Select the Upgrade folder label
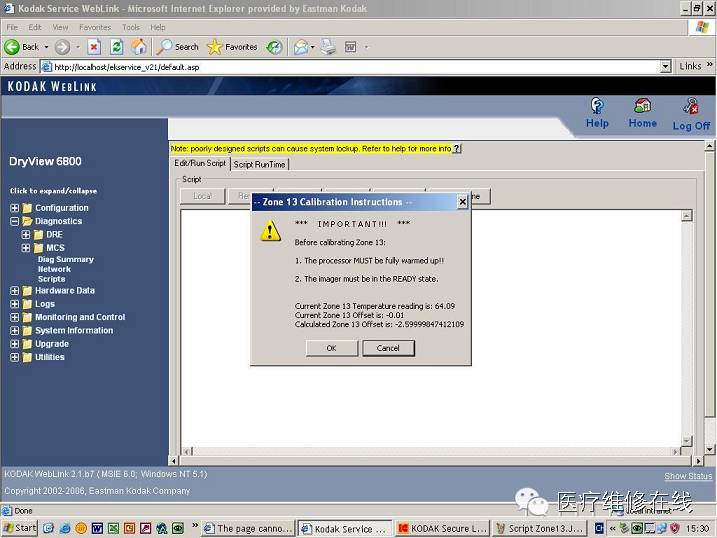717x538 pixels. (x=52, y=344)
